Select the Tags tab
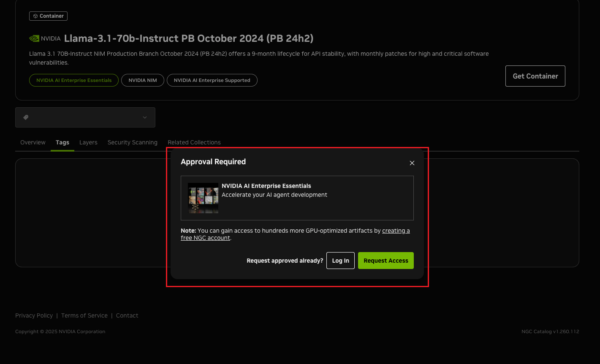600x364 pixels. point(62,142)
